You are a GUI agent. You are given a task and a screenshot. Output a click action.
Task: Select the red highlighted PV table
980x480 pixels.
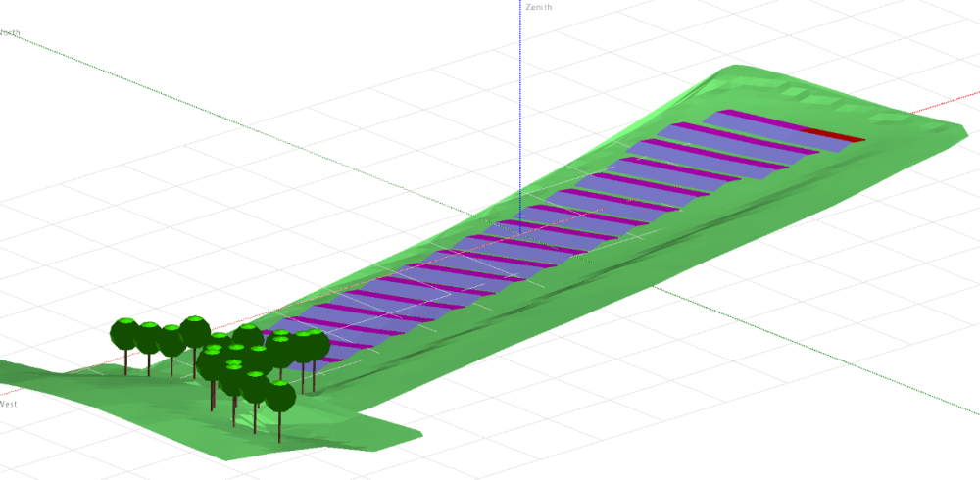point(832,134)
